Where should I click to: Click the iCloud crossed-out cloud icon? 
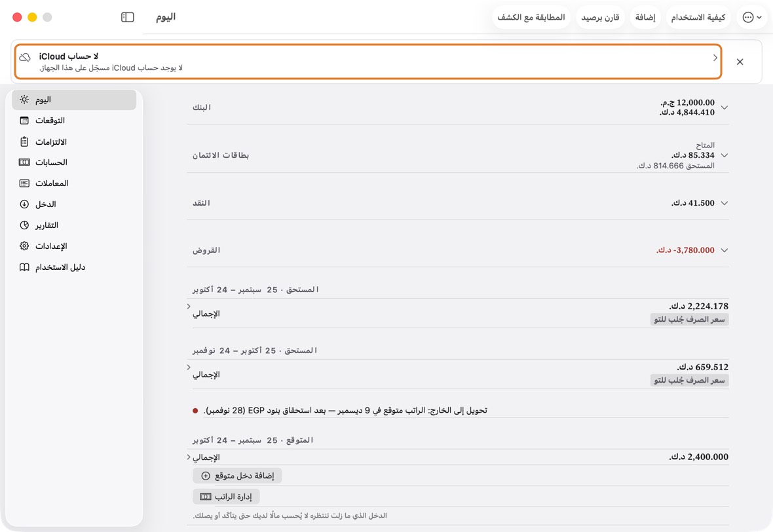25,57
